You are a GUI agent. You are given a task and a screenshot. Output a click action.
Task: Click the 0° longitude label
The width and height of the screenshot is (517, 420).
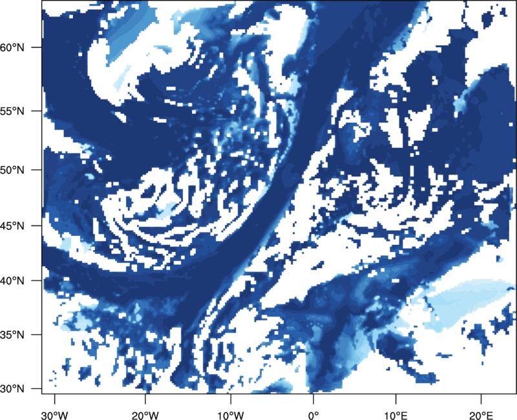(313, 415)
